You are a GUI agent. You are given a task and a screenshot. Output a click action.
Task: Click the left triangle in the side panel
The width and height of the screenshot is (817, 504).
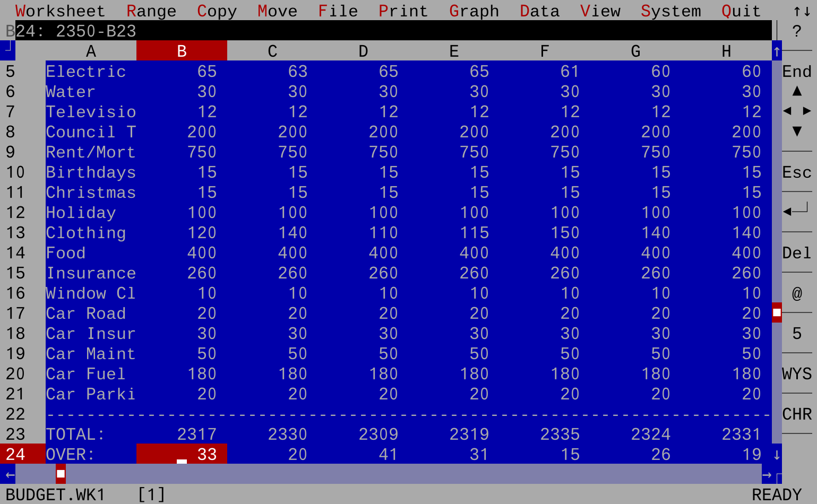coord(787,111)
